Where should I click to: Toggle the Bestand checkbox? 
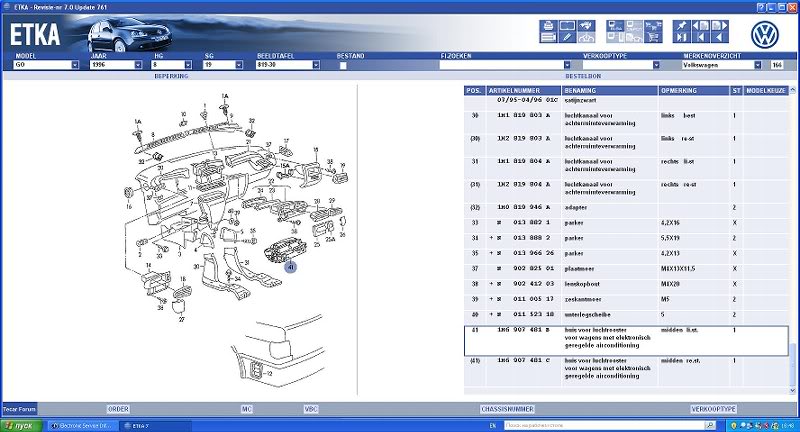tap(344, 65)
